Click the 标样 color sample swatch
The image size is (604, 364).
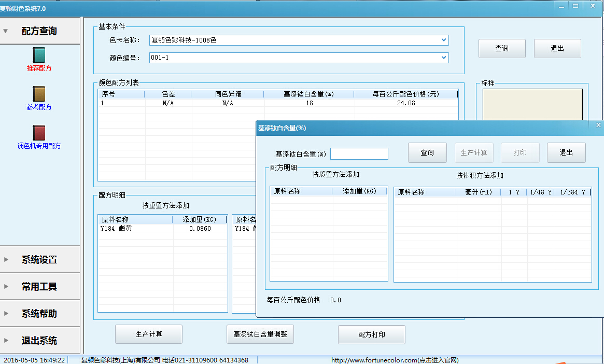[532, 105]
